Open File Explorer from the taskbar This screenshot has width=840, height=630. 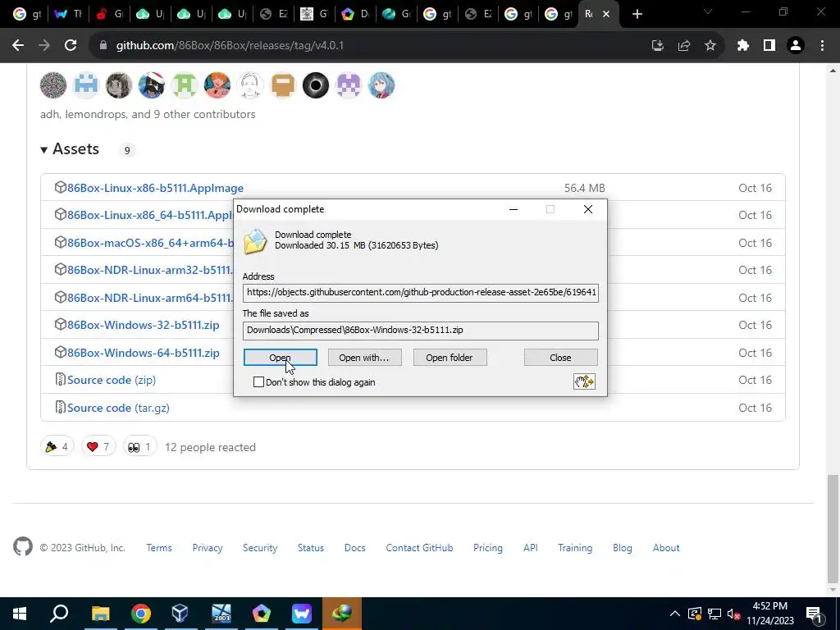[x=100, y=614]
